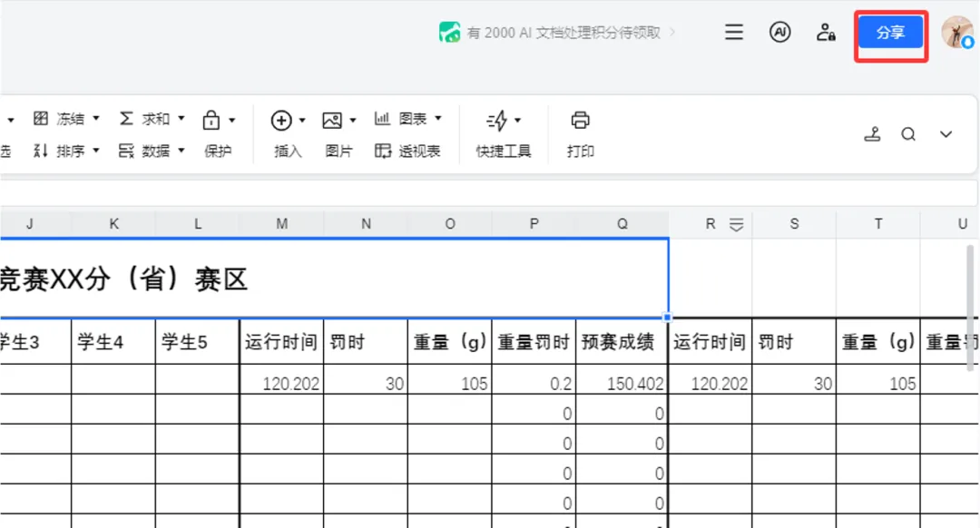
Task: Select the column M header
Action: click(x=282, y=224)
